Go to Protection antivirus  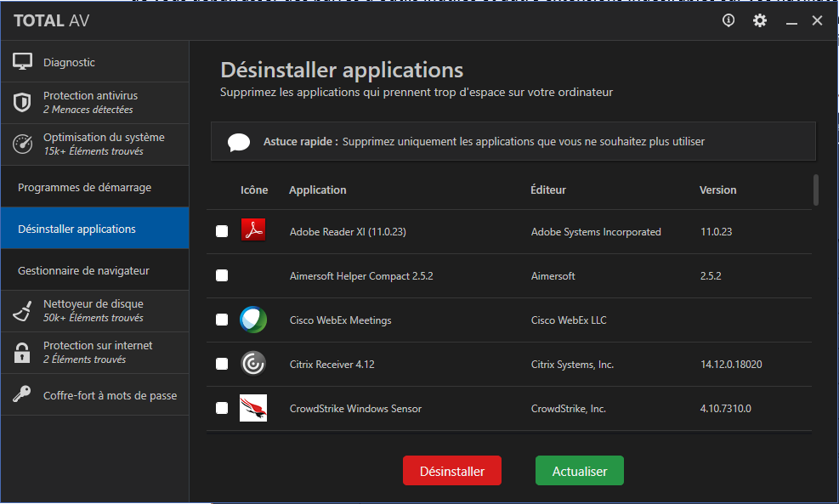tap(94, 103)
